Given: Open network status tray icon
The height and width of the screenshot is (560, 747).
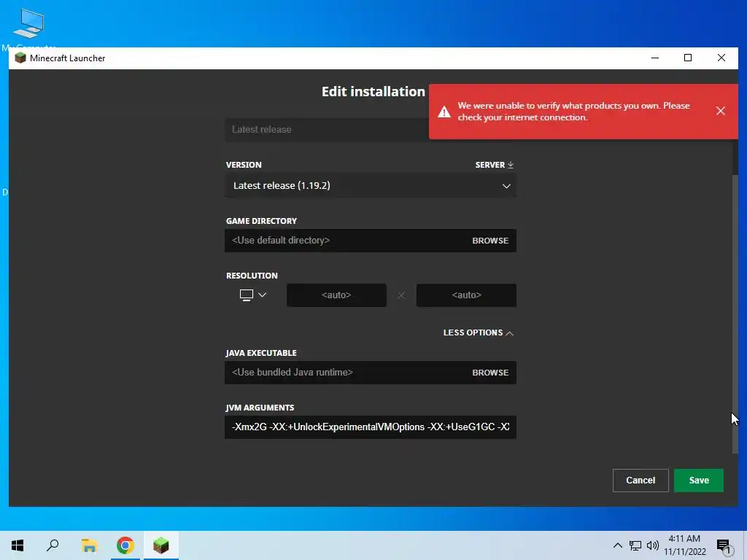Looking at the screenshot, I should pyautogui.click(x=635, y=545).
